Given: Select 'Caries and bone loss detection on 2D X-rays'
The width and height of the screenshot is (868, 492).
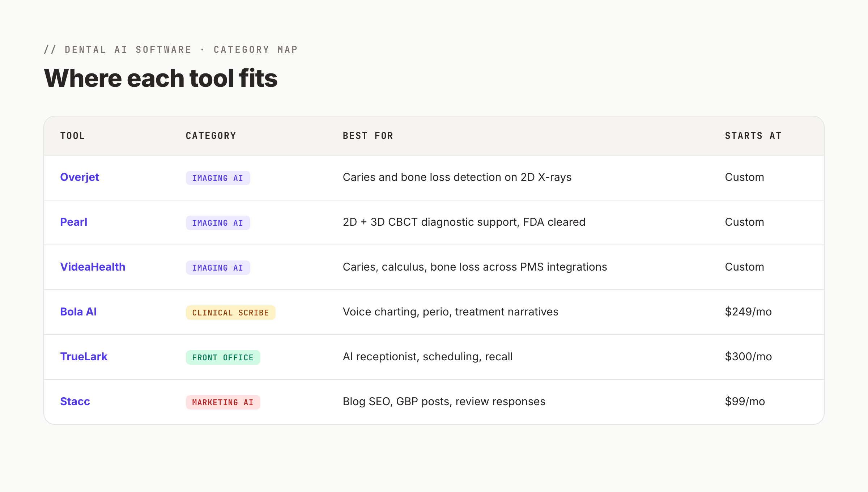Looking at the screenshot, I should coord(457,177).
